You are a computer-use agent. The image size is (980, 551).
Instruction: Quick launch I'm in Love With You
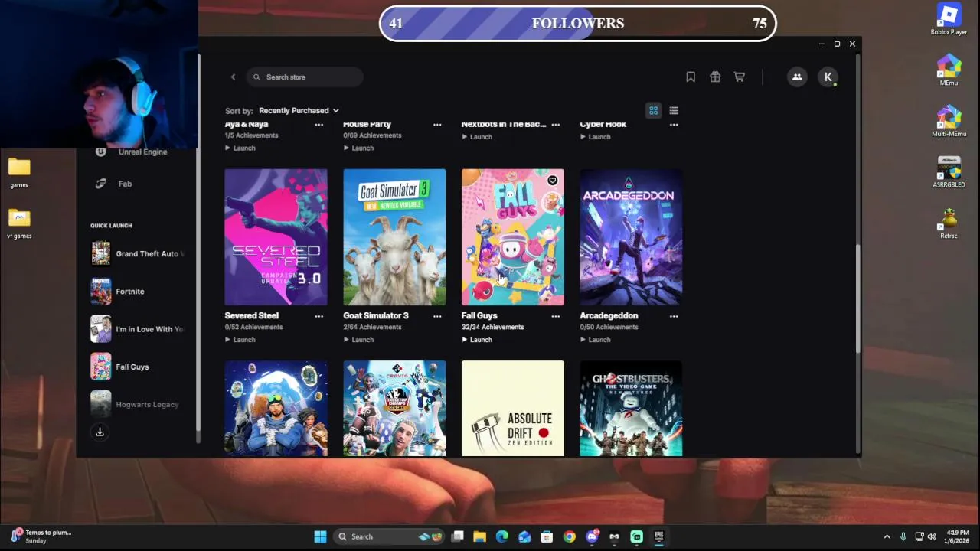click(138, 329)
